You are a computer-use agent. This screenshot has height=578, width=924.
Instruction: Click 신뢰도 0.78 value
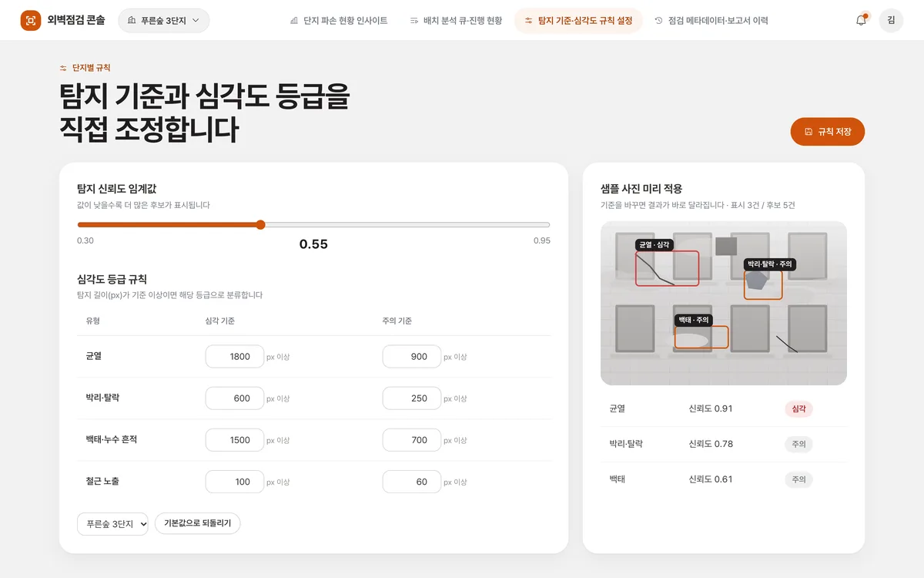coord(711,444)
